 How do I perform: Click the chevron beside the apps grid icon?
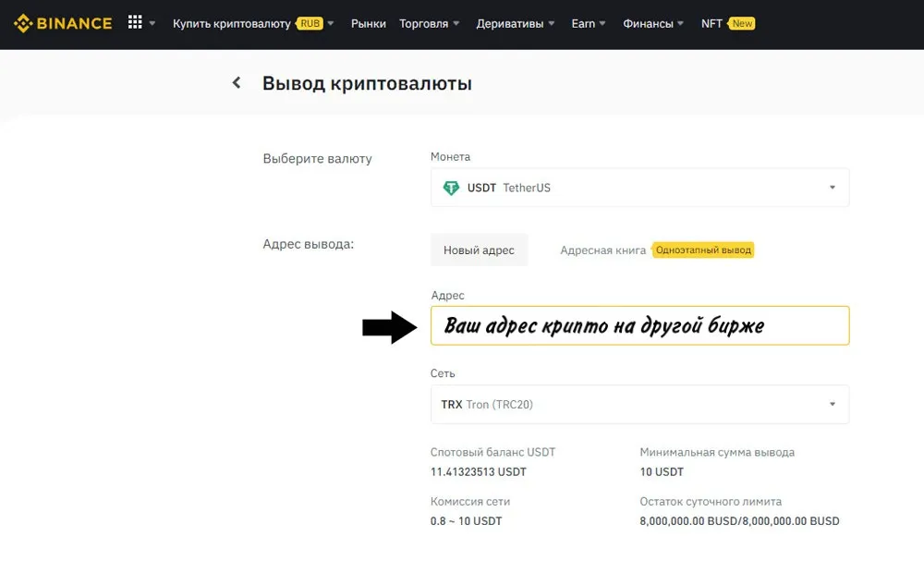click(x=152, y=22)
